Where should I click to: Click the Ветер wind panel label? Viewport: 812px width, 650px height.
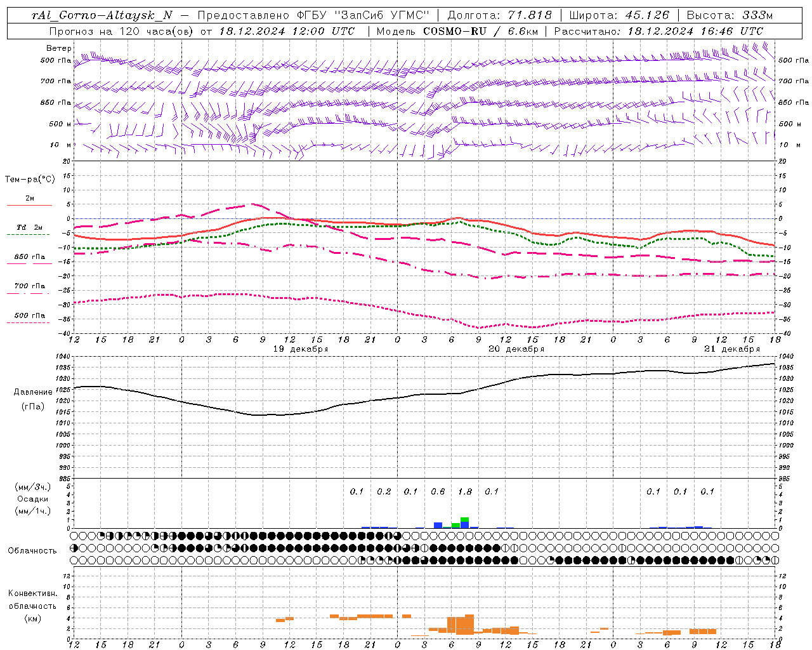click(58, 48)
